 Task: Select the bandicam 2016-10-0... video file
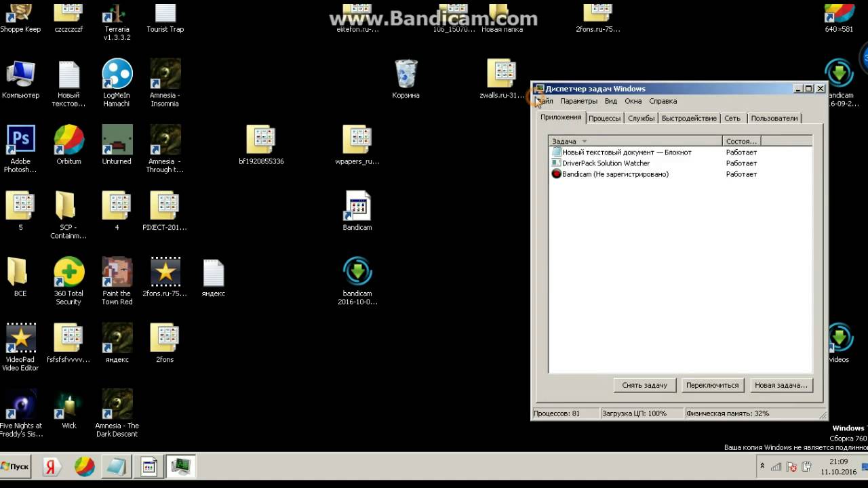pos(357,281)
